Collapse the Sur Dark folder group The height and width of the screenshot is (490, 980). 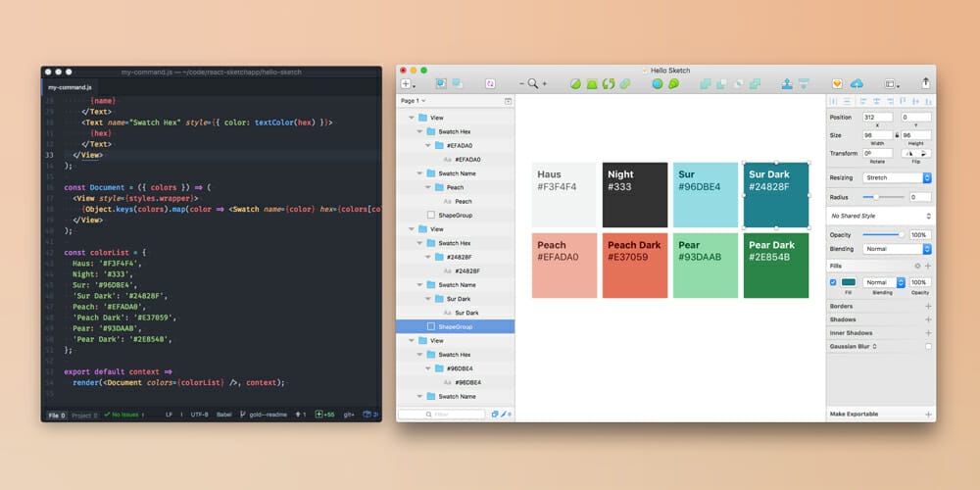tap(428, 299)
